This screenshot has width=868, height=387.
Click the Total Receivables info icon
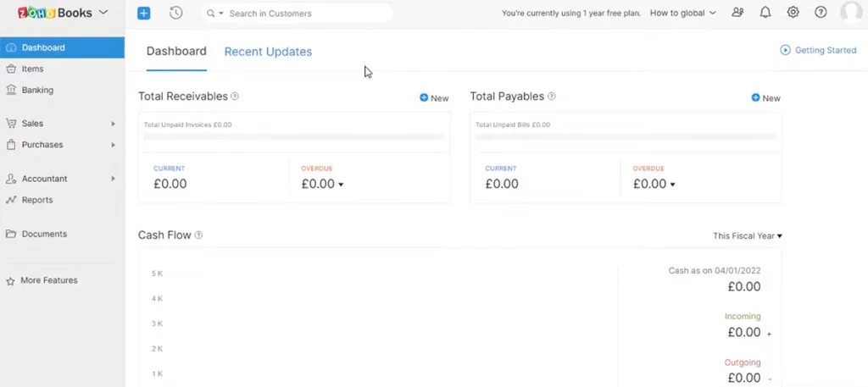click(235, 97)
